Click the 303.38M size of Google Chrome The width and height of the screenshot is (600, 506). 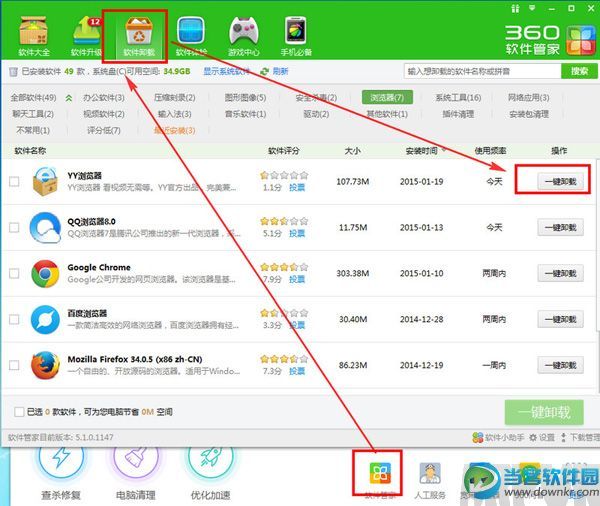coord(353,273)
